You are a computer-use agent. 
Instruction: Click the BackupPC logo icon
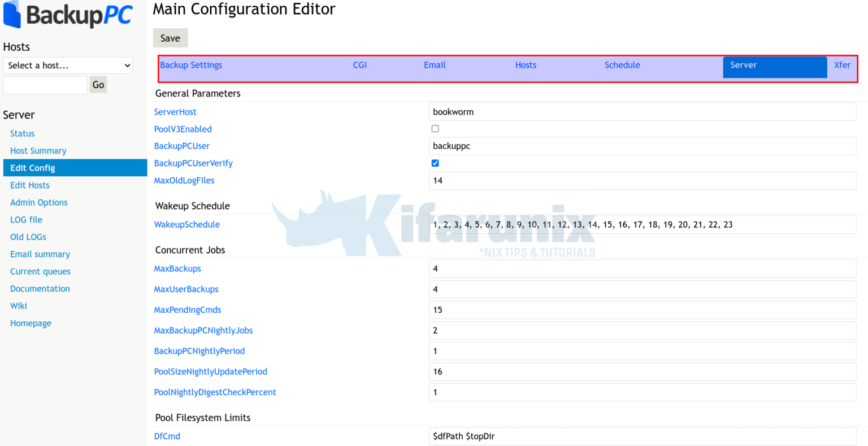coord(12,14)
